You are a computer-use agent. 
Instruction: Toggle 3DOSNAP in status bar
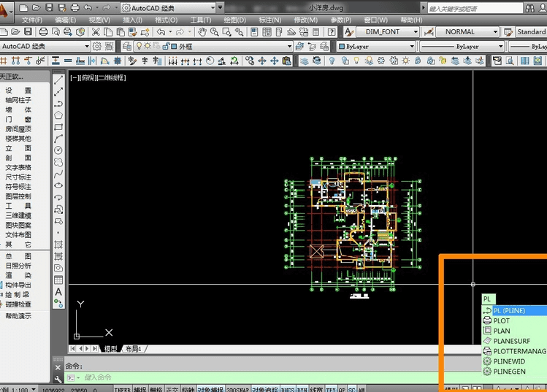click(237, 389)
